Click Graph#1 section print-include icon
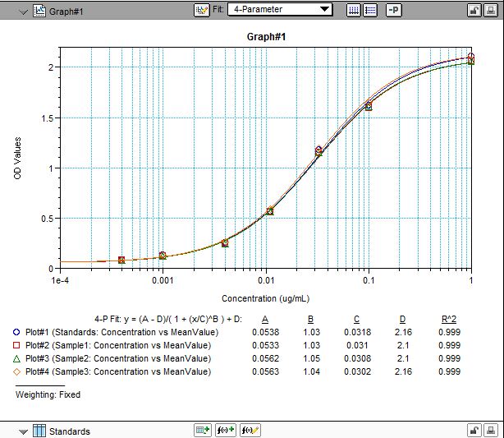This screenshot has width=504, height=438. [x=491, y=11]
